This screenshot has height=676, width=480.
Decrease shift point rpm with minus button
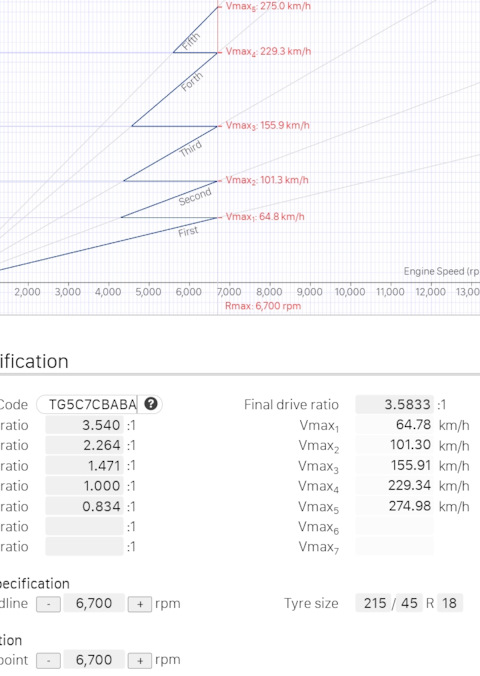click(x=48, y=660)
